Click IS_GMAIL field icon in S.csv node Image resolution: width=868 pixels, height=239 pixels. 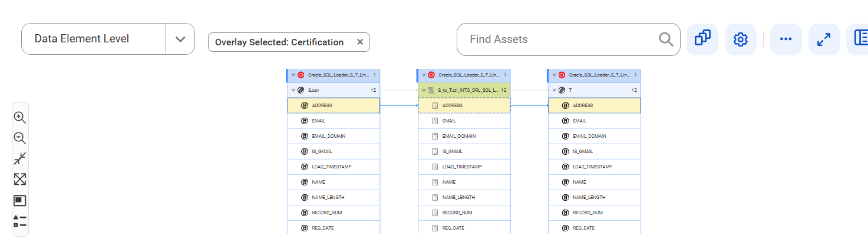305,151
